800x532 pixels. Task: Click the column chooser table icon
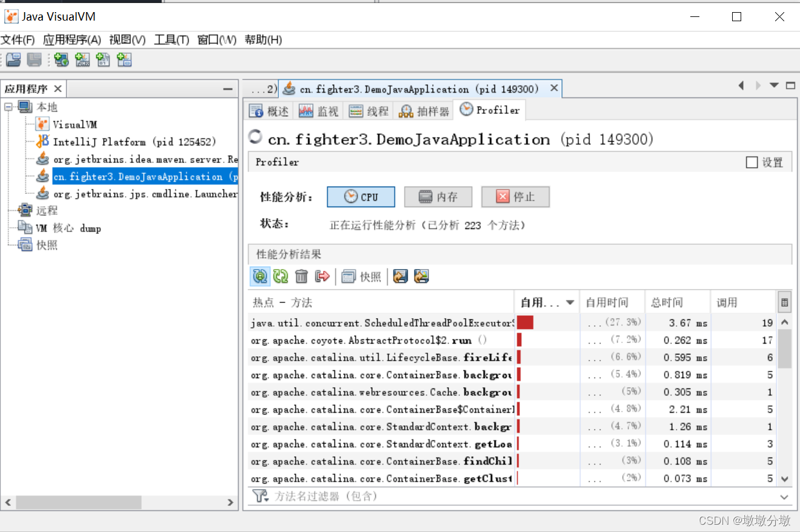coord(784,302)
